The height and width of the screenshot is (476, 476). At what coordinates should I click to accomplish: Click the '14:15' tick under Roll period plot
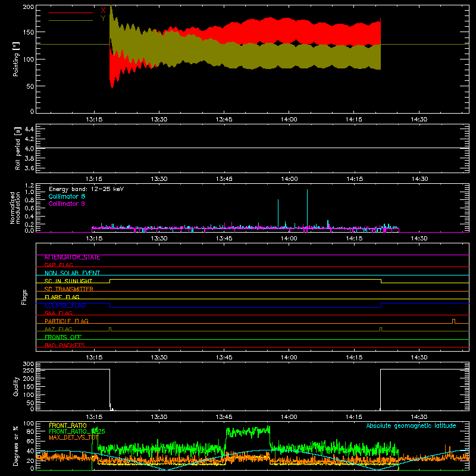354,179
